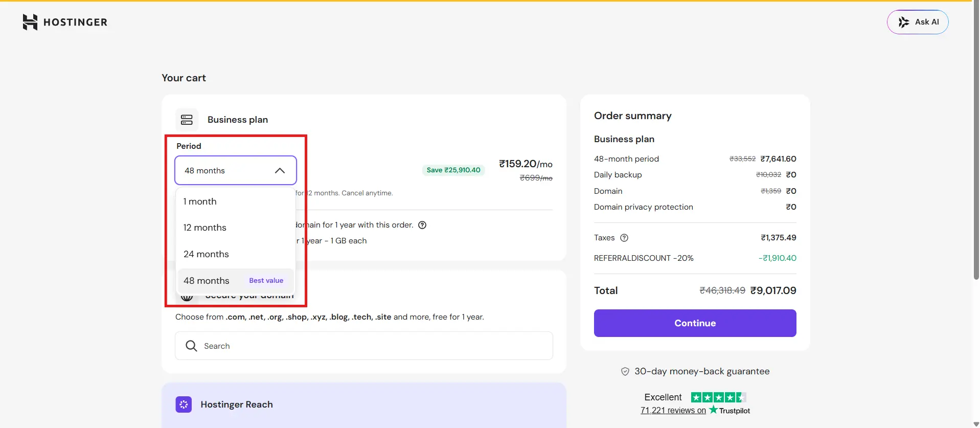Select 48 months Best value option
The width and height of the screenshot is (980, 428).
pyautogui.click(x=236, y=281)
